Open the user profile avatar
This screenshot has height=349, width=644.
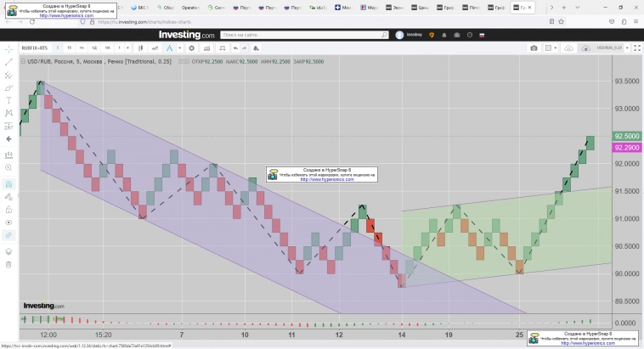coord(399,35)
